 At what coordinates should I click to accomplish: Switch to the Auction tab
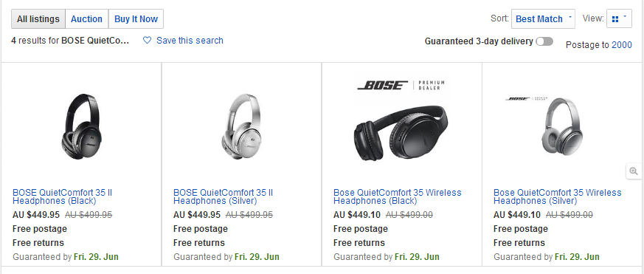(x=86, y=19)
